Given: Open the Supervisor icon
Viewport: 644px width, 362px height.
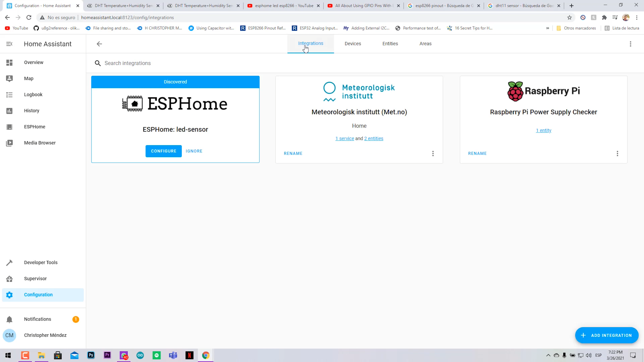Looking at the screenshot, I should click(x=9, y=279).
